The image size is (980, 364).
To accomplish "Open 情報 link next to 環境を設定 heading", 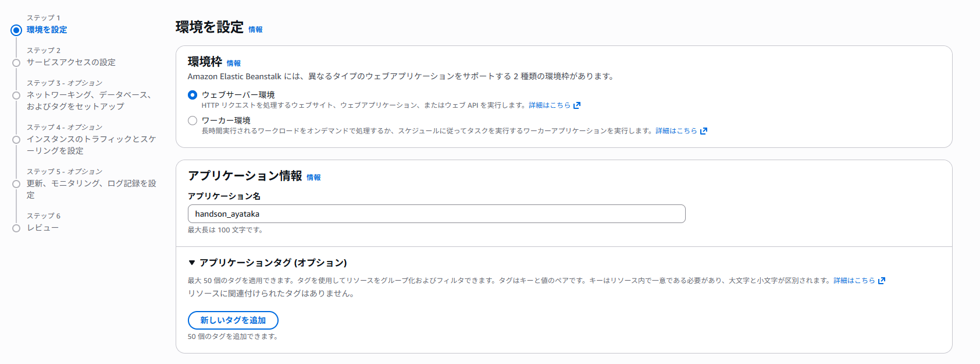I will point(255,30).
